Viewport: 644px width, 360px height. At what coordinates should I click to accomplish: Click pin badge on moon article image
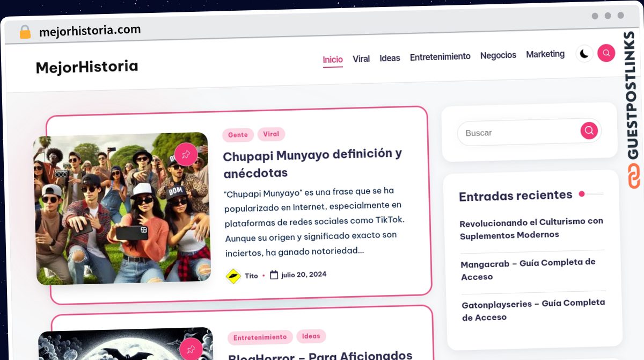pos(191,349)
